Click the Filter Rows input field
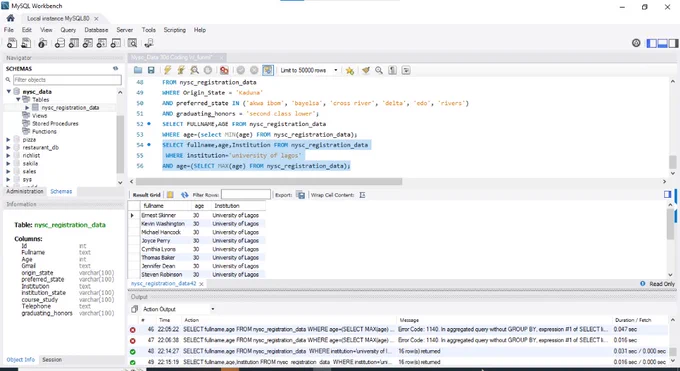680x371 pixels. pyautogui.click(x=246, y=195)
